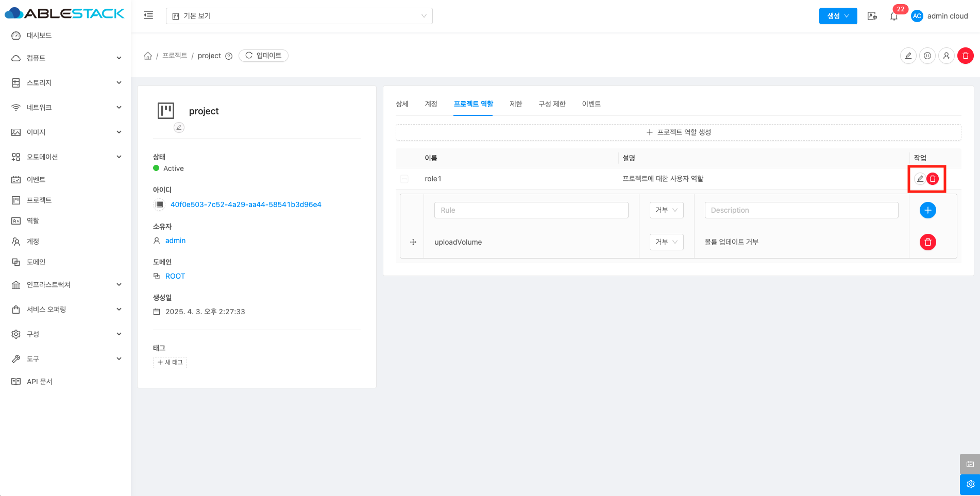The image size is (980, 496).
Task: Switch to the 구성 제한 tab
Action: pyautogui.click(x=552, y=104)
